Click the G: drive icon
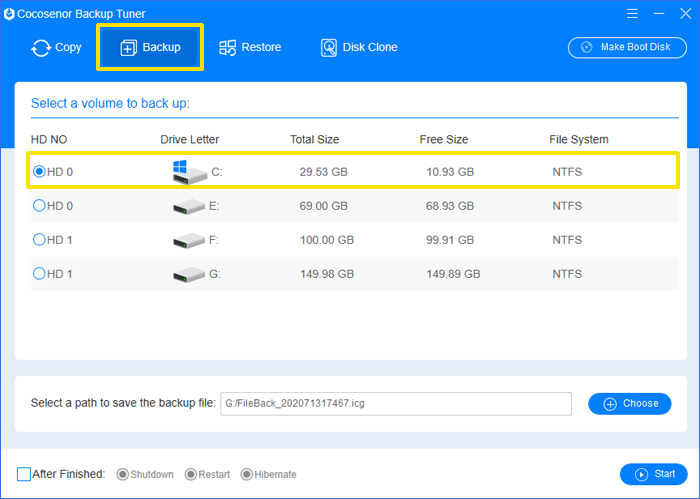Screen dimensions: 700x499 click(x=189, y=274)
